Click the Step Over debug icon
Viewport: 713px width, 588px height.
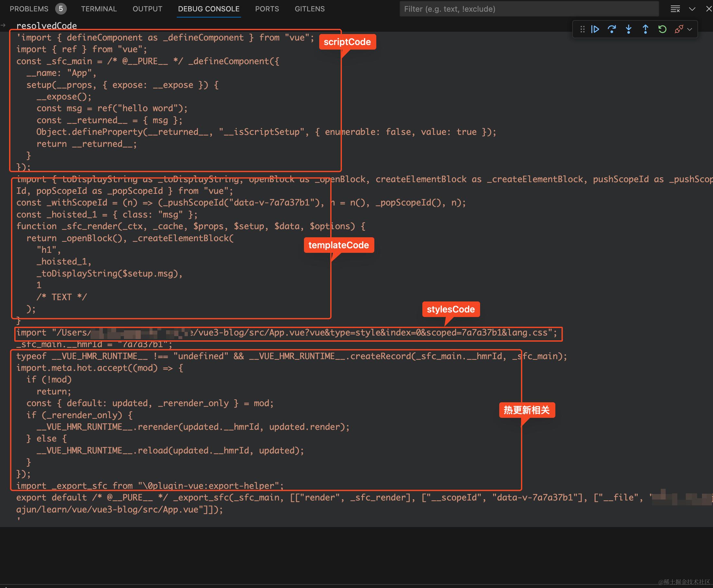612,29
